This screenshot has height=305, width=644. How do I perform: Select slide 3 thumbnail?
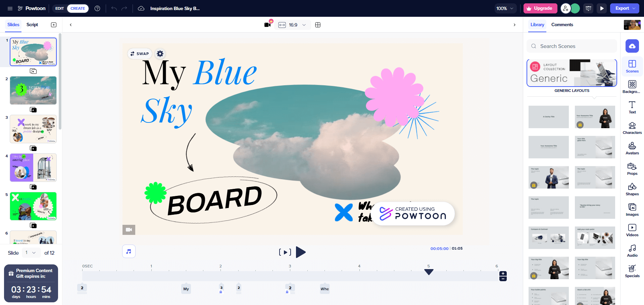pos(33,129)
